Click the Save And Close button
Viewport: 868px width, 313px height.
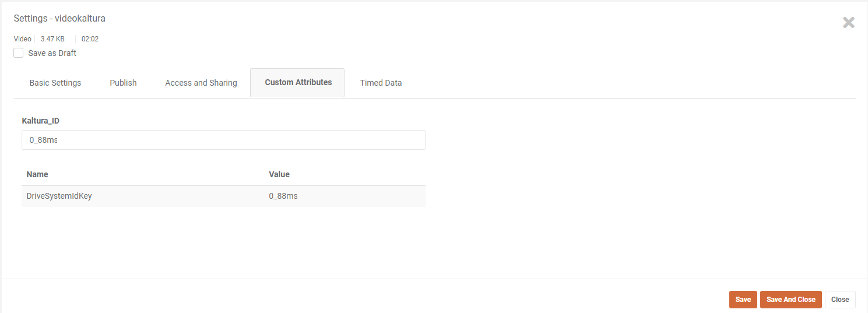pyautogui.click(x=790, y=300)
